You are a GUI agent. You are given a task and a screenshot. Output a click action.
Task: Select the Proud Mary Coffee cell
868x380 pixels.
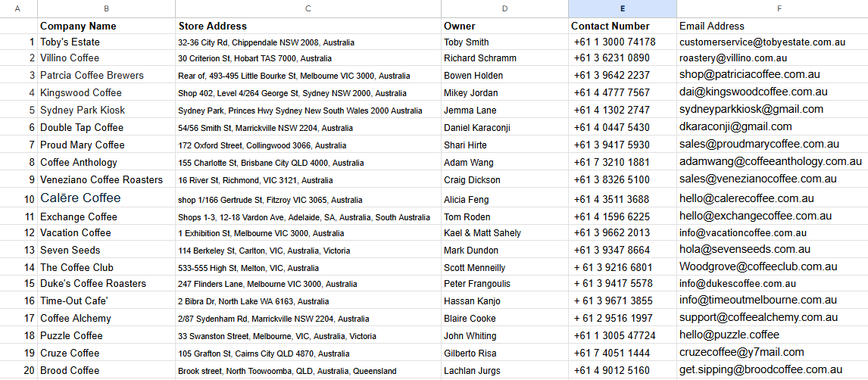[106, 145]
